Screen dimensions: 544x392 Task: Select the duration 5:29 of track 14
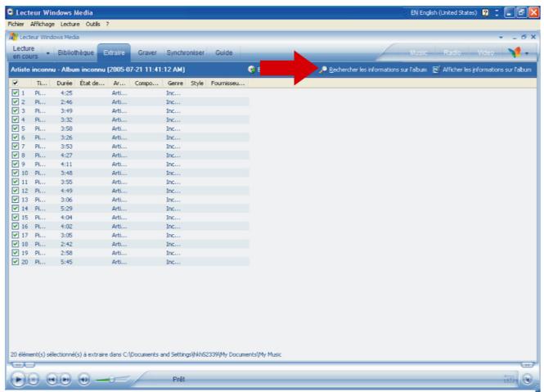(x=66, y=209)
